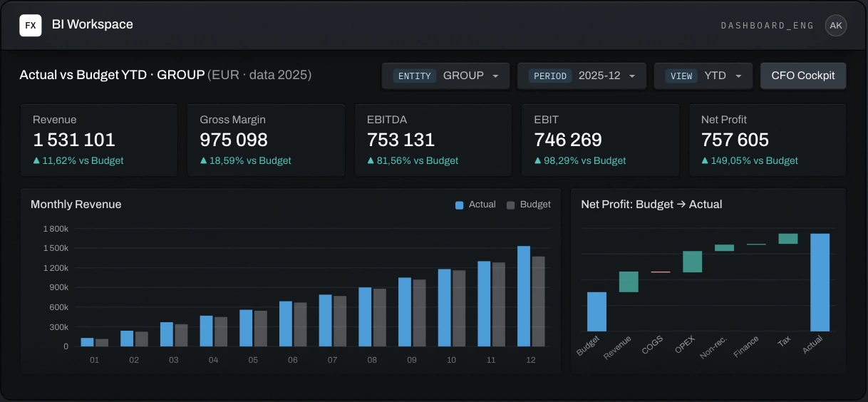Select the Net Profit KPI card
The height and width of the screenshot is (402, 868).
pos(768,140)
